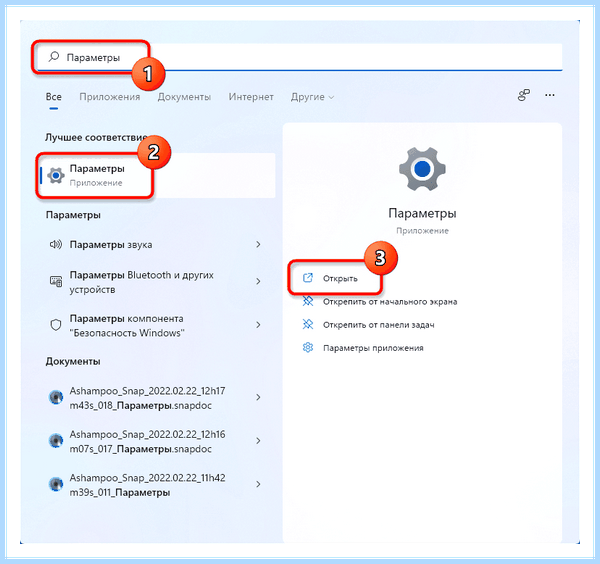Click the Параметры title in preview pane
600x564 pixels.
click(x=422, y=214)
